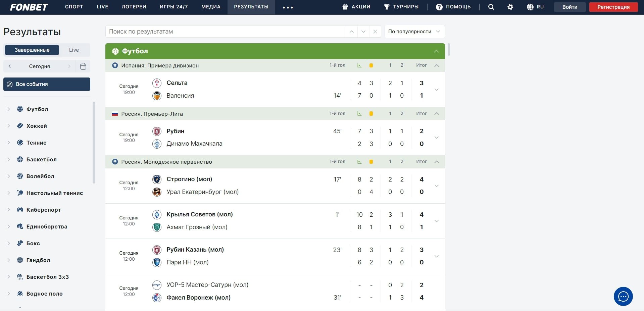Select the Все события button
The width and height of the screenshot is (644, 311).
tap(47, 84)
